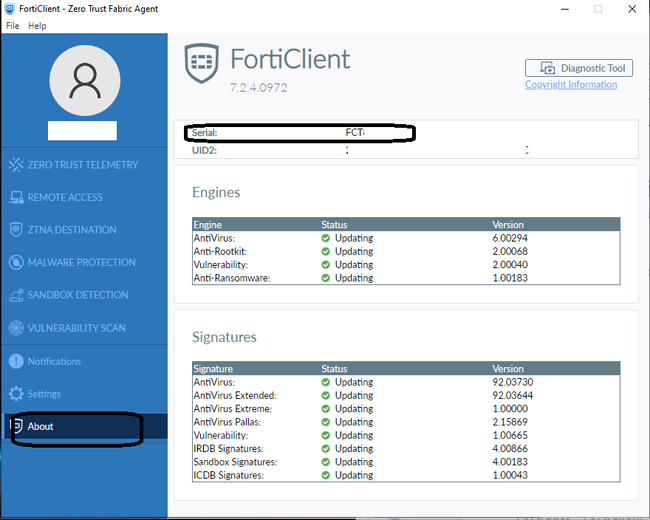Click the Sandbox Signatures row label
The image size is (650, 520).
tap(235, 462)
